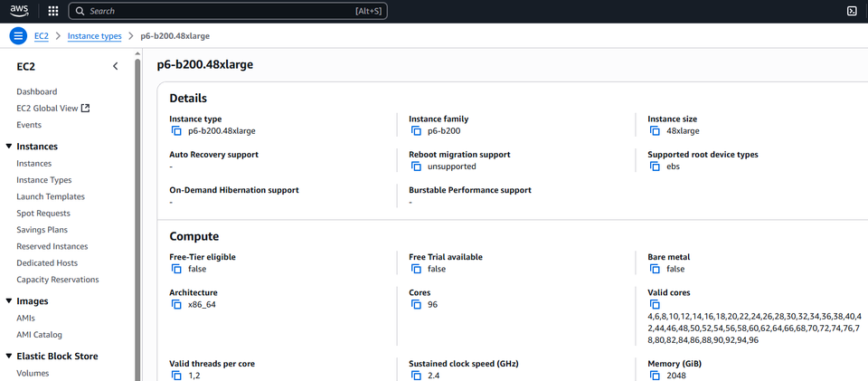
Task: Click the Compute section heading
Action: (x=194, y=236)
